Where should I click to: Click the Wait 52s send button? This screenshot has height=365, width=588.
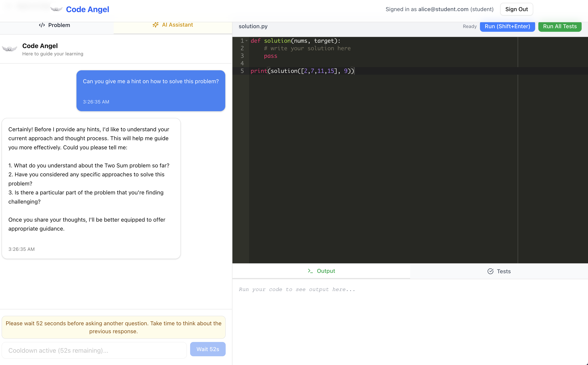[x=208, y=349]
